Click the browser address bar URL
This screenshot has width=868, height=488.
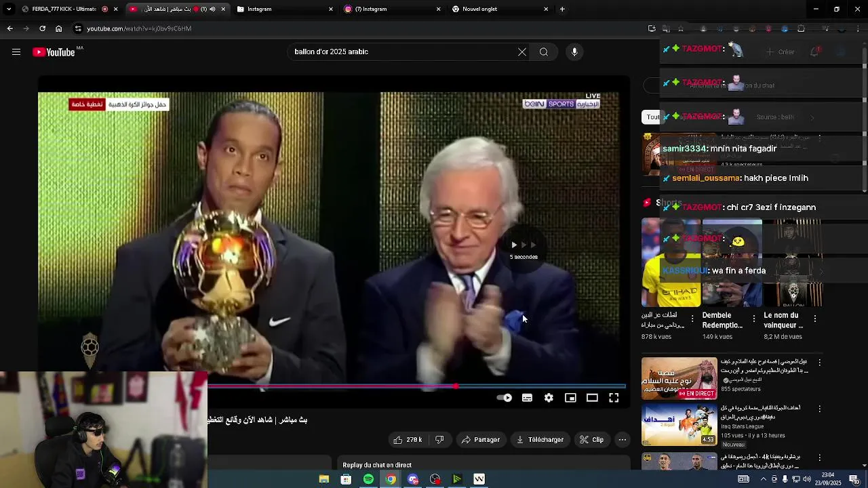coord(139,28)
